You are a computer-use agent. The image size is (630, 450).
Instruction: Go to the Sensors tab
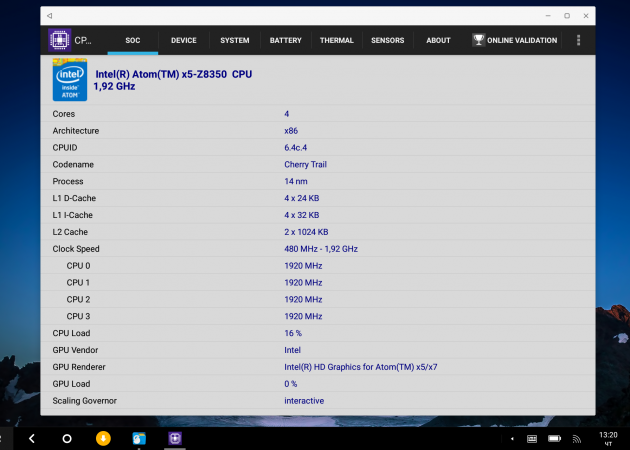click(388, 40)
